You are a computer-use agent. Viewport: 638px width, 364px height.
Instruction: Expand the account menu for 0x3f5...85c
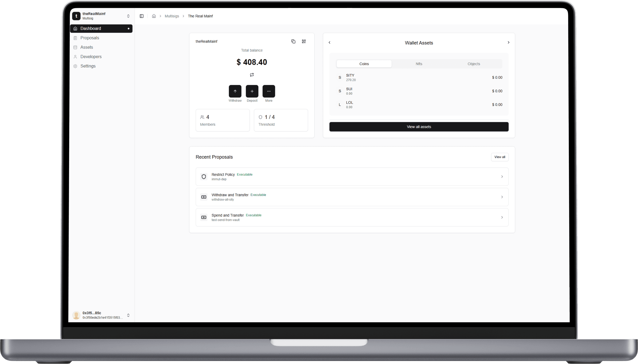(128, 315)
